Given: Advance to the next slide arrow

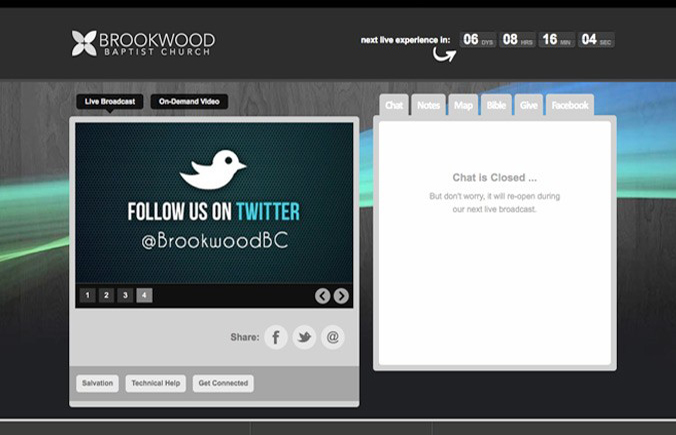Looking at the screenshot, I should point(341,296).
